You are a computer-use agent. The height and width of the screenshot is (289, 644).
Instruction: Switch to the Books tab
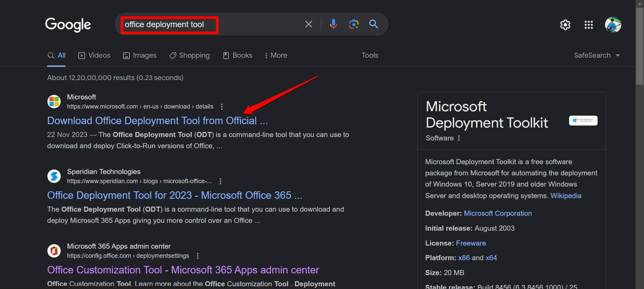[x=238, y=55]
